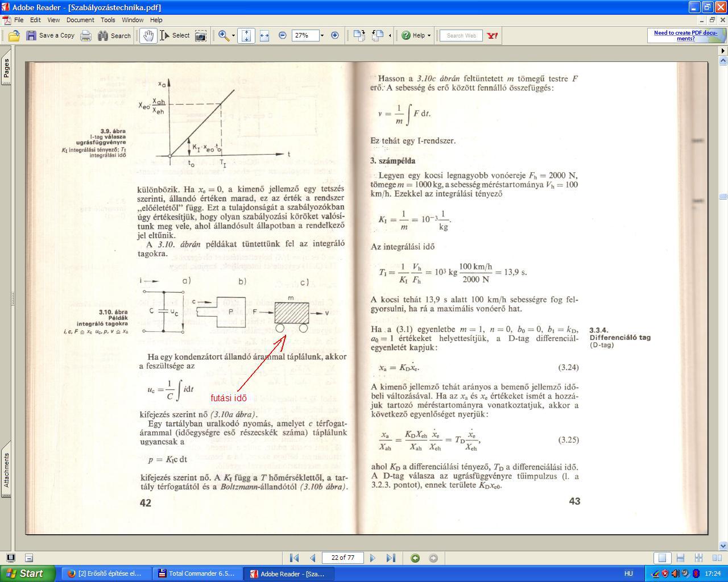Open the create PDF documents link
Image resolution: width=728 pixels, height=582 pixels.
coord(685,35)
